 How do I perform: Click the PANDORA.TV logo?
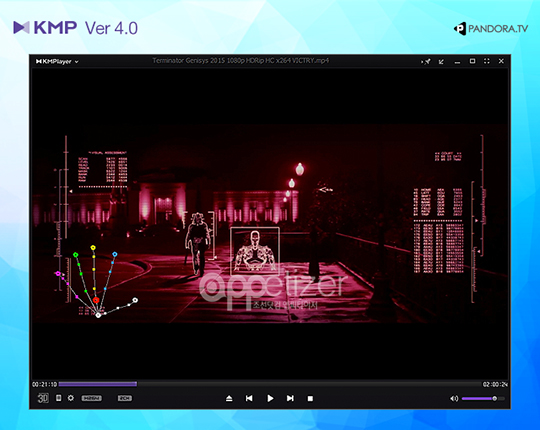491,29
